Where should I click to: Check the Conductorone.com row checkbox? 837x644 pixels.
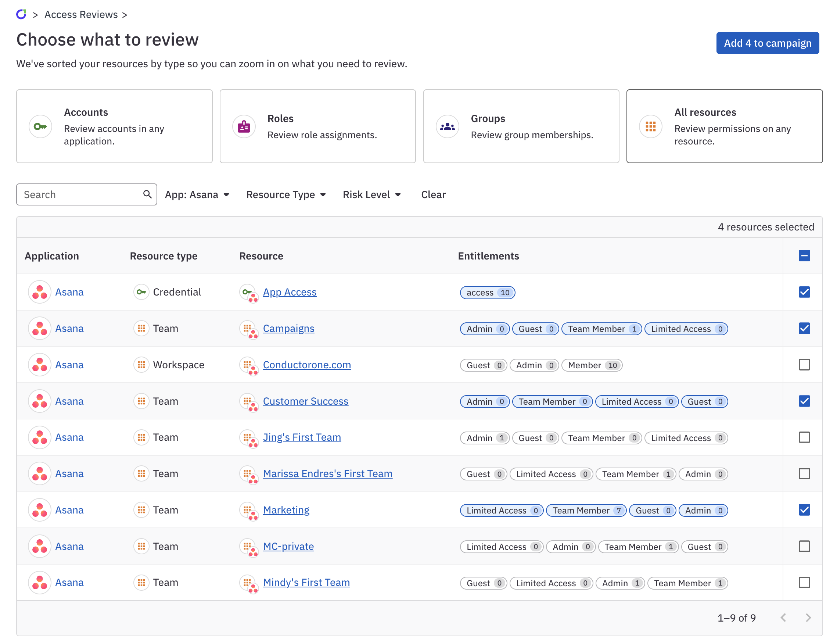(804, 365)
